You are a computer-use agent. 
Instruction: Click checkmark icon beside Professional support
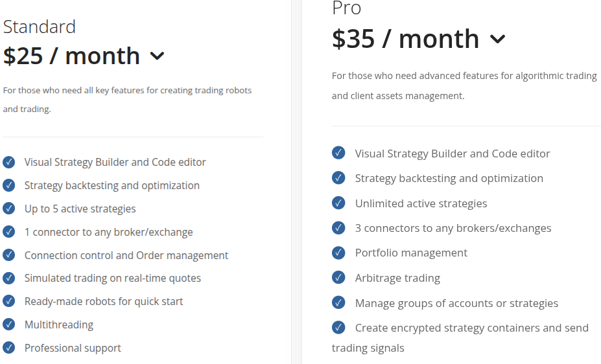point(9,348)
